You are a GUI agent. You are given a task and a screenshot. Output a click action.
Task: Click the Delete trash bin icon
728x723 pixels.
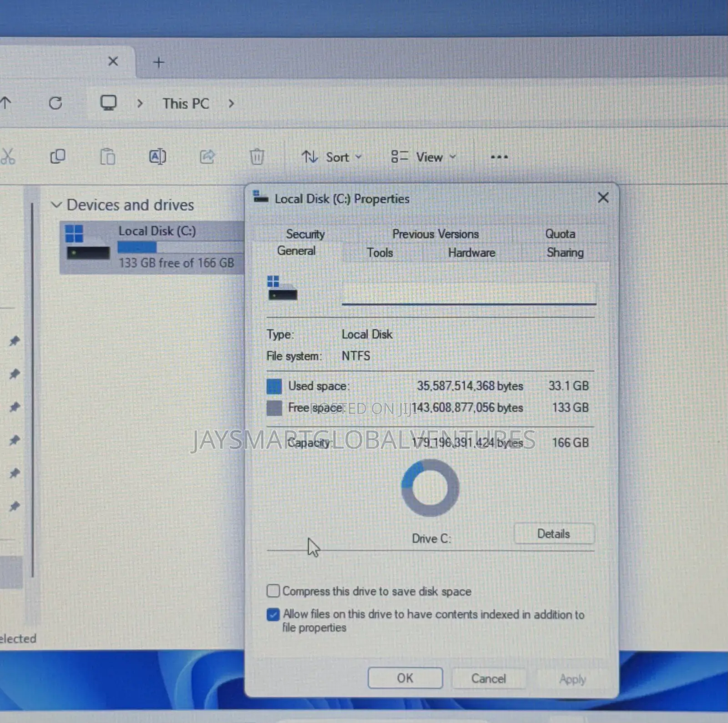[257, 157]
